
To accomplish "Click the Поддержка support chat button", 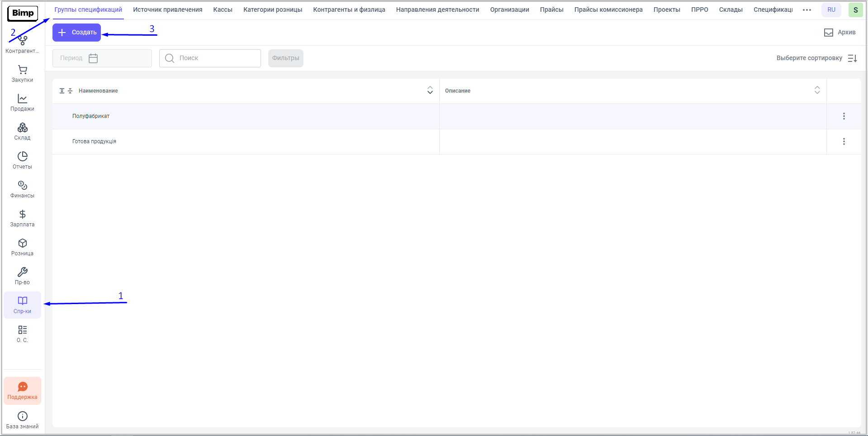I will point(22,391).
